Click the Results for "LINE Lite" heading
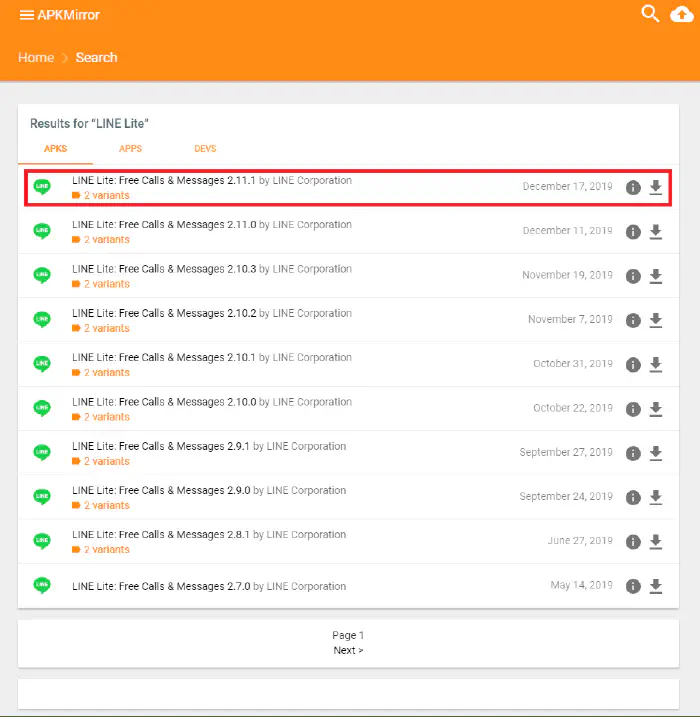 coord(89,123)
